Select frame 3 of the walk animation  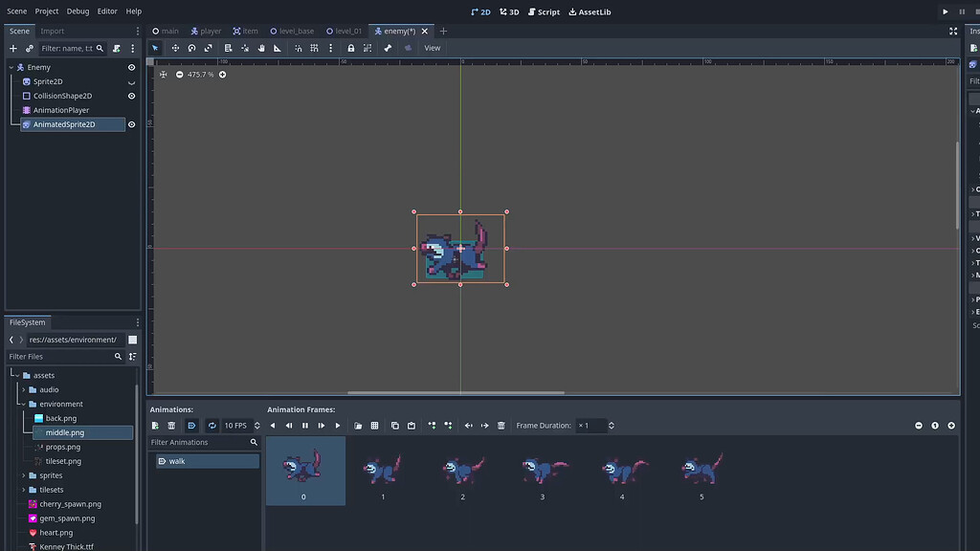[543, 471]
